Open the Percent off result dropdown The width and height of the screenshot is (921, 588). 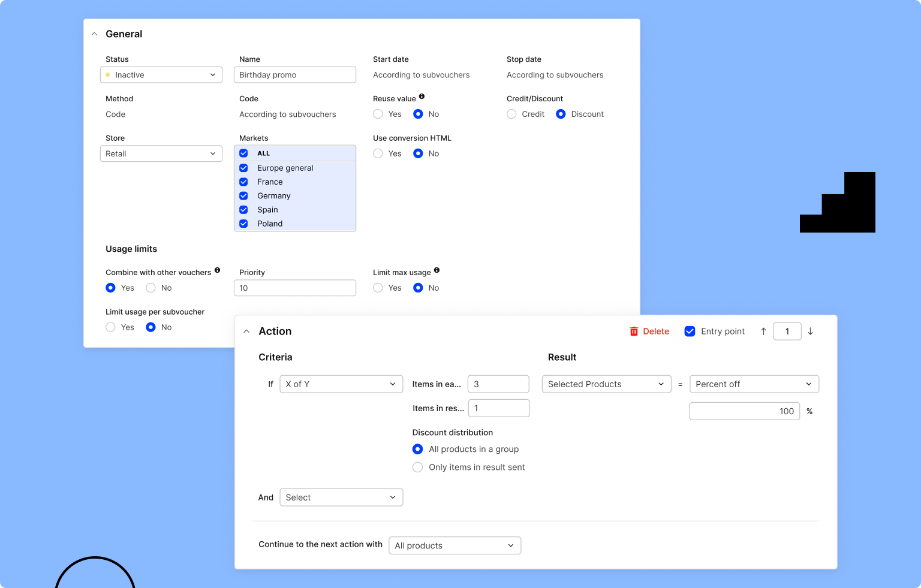coord(754,384)
